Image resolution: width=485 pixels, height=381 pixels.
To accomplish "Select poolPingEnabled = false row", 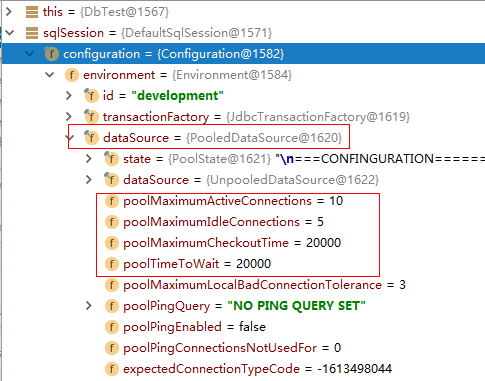I will tap(244, 327).
